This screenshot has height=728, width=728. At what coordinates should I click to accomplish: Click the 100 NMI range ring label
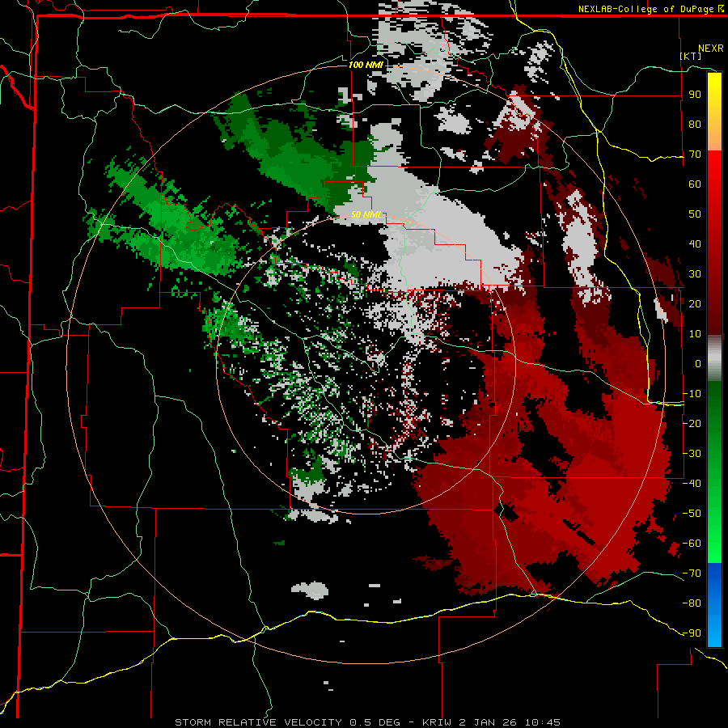click(x=366, y=65)
